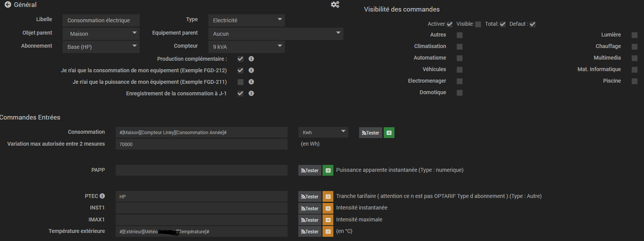Click the Variation max autorisée input field
Viewport: 644px width, 241px height.
click(201, 144)
